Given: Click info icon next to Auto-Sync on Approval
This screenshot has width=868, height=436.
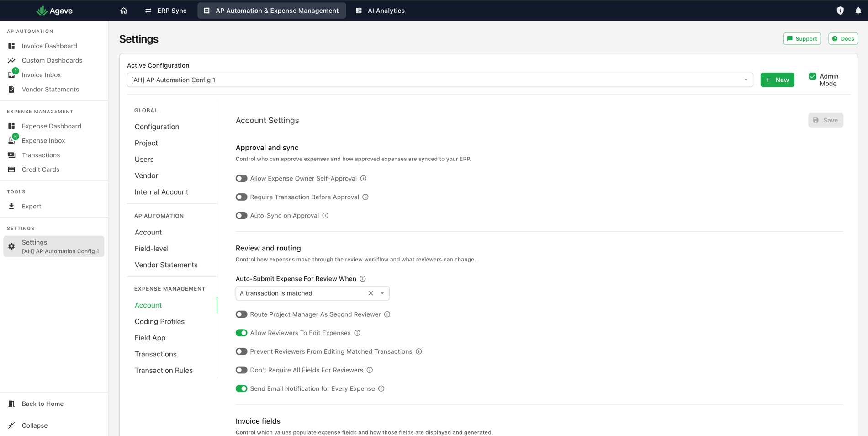Looking at the screenshot, I should click(325, 216).
